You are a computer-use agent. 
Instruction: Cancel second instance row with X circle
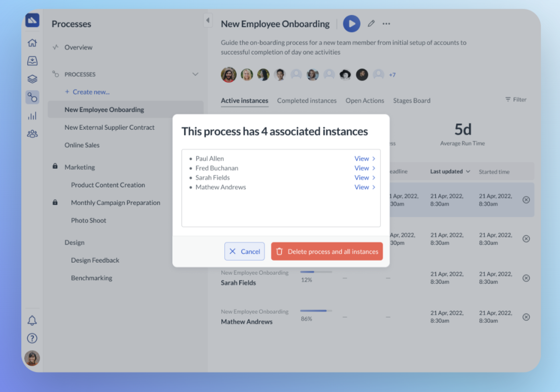526,239
